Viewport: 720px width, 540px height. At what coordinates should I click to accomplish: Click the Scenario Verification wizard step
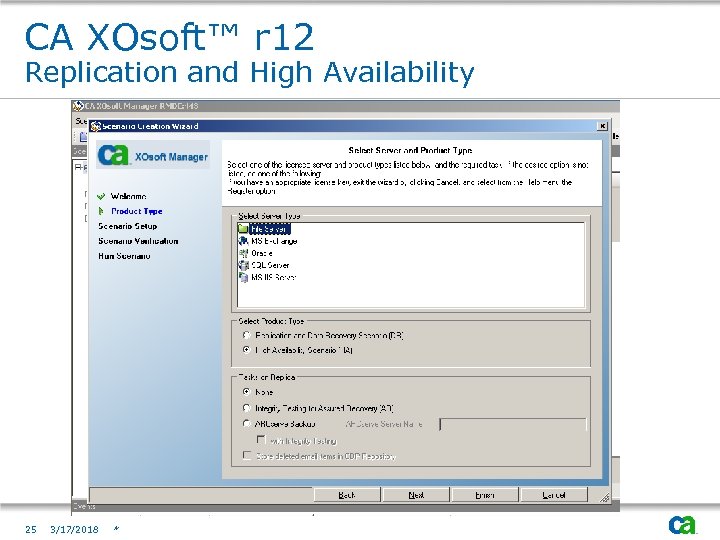click(138, 241)
